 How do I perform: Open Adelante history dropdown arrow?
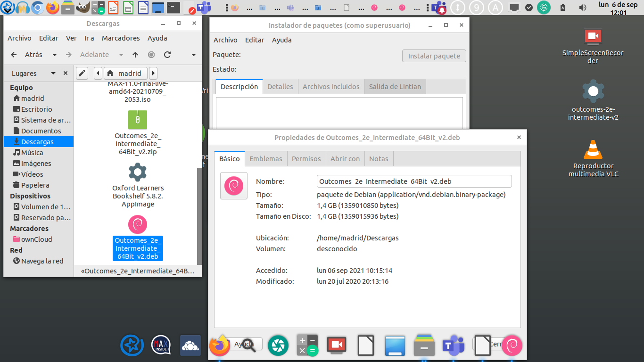pos(121,55)
